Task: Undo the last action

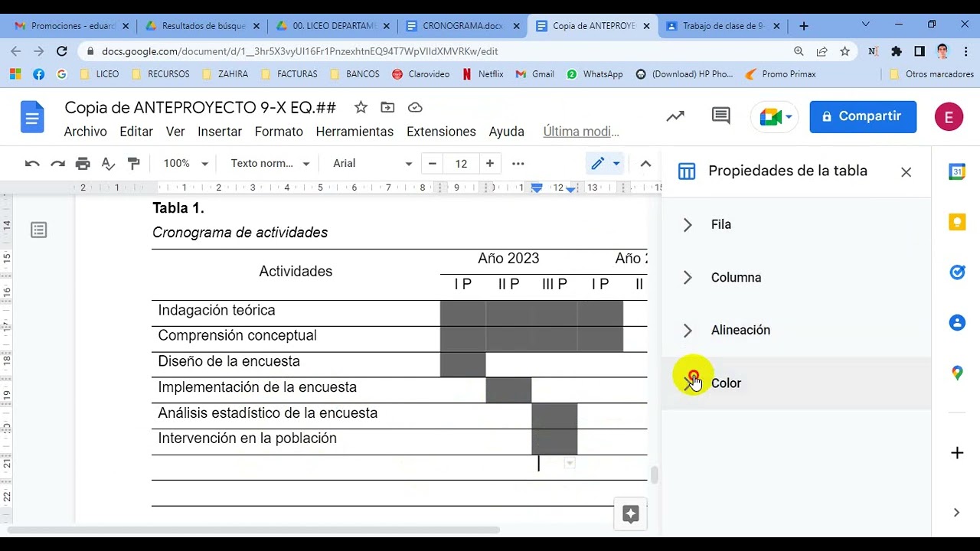Action: coord(32,164)
